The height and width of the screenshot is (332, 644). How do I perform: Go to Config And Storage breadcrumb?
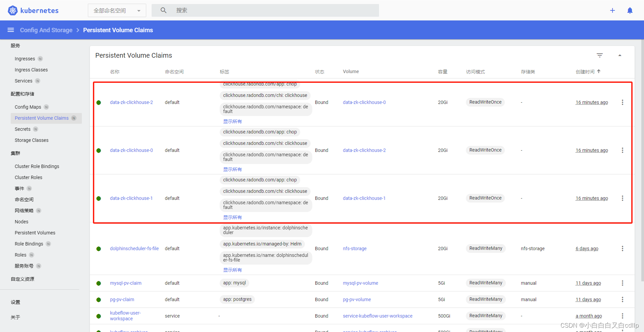(46, 30)
